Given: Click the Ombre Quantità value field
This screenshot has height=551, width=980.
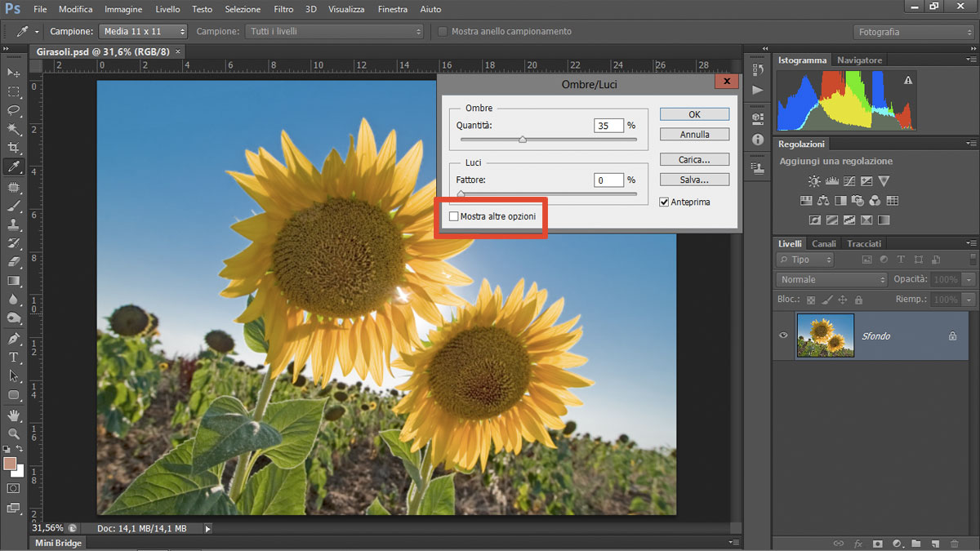Looking at the screenshot, I should coord(608,126).
